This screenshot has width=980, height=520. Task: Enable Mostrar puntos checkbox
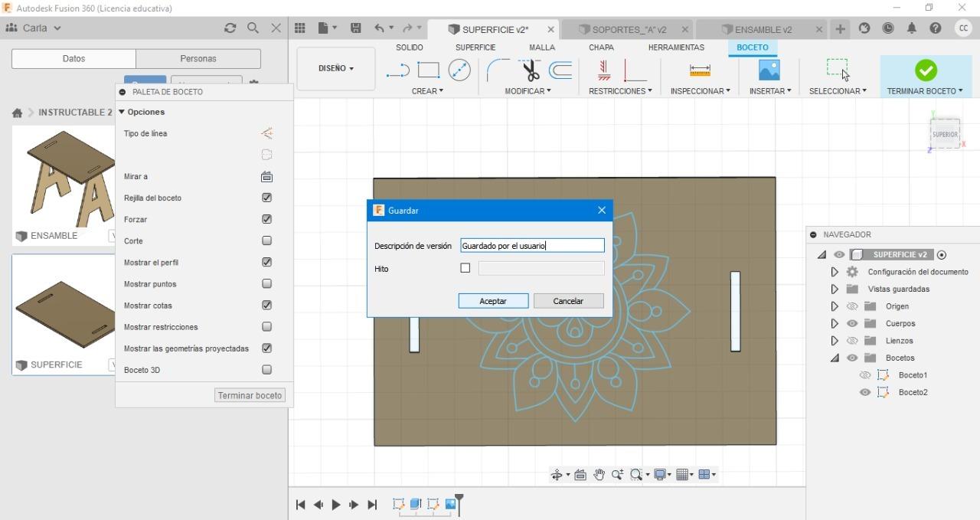(266, 283)
